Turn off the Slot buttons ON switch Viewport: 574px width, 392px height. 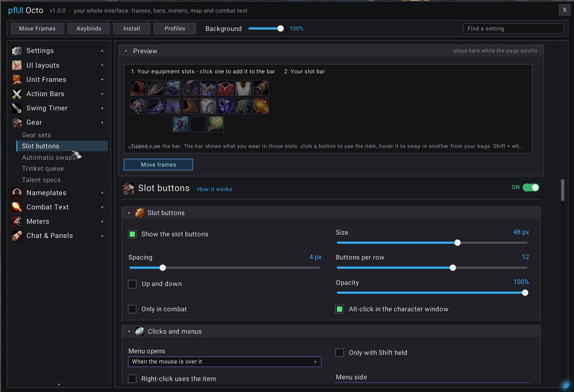tap(531, 187)
